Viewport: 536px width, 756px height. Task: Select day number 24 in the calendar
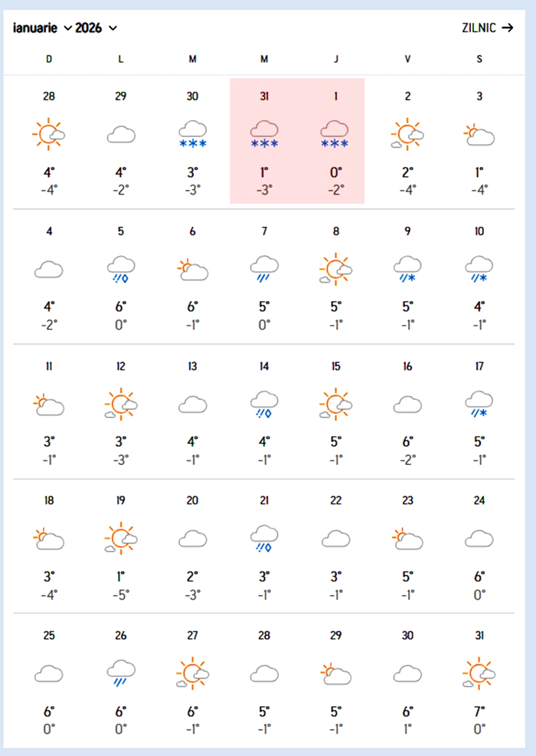tap(479, 500)
